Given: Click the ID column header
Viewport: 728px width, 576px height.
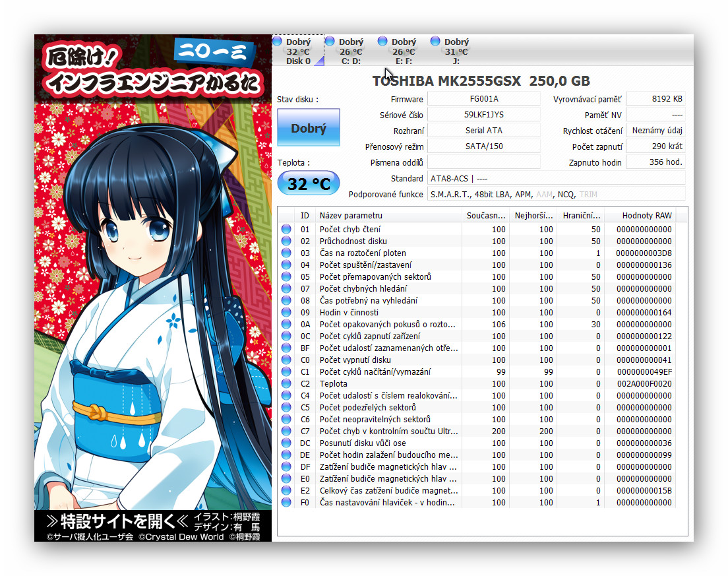Looking at the screenshot, I should 305,216.
